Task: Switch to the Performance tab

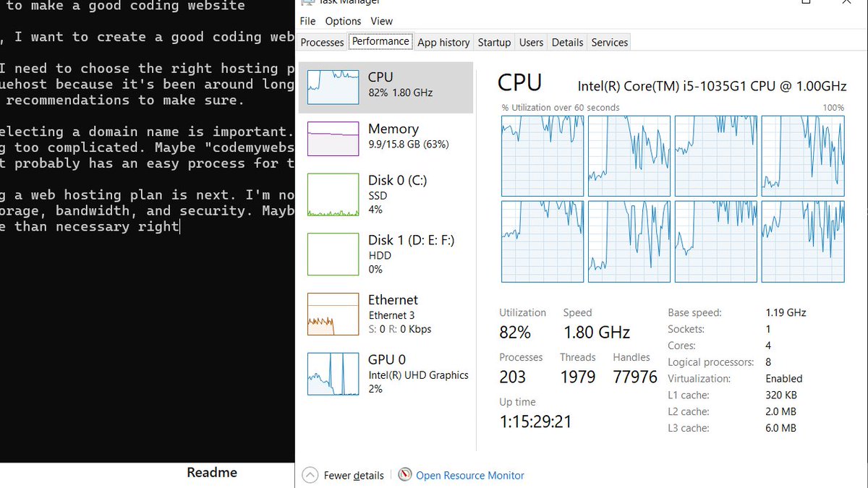Action: coord(380,41)
